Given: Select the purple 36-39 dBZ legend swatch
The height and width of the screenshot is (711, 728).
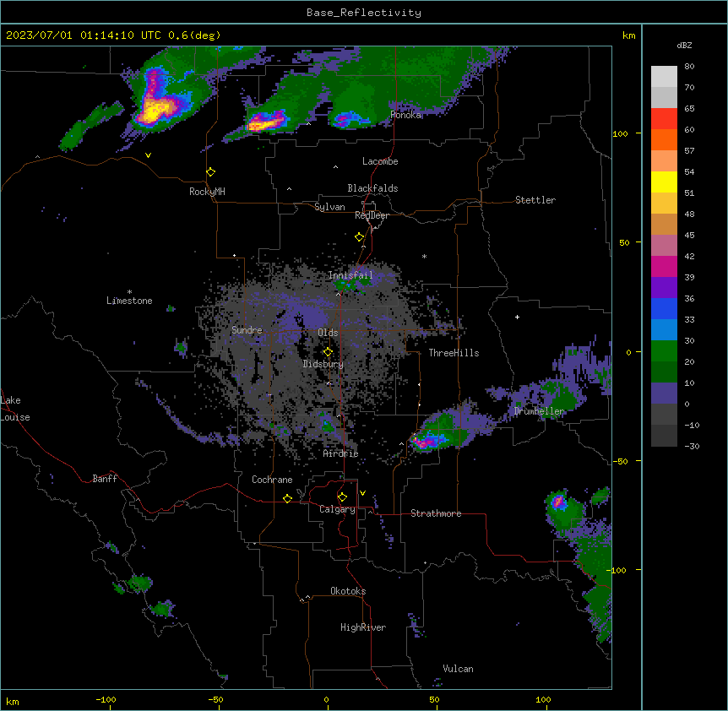Looking at the screenshot, I should click(x=664, y=288).
